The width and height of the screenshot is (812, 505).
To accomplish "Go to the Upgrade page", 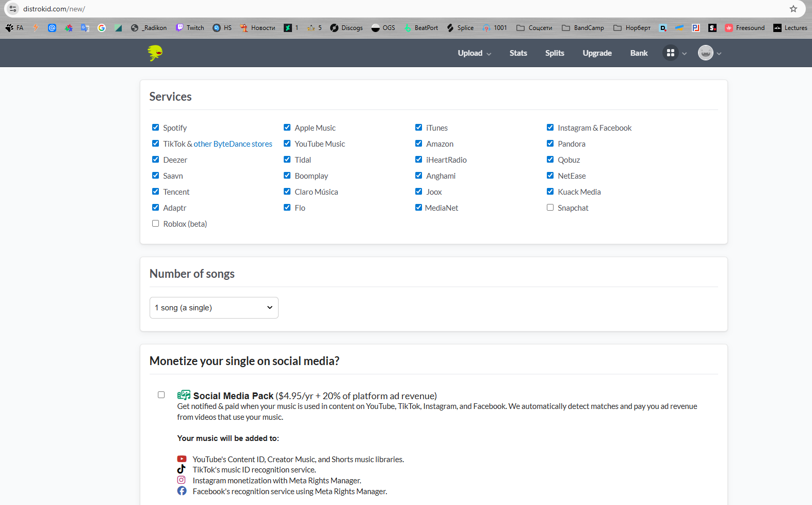I will (597, 53).
